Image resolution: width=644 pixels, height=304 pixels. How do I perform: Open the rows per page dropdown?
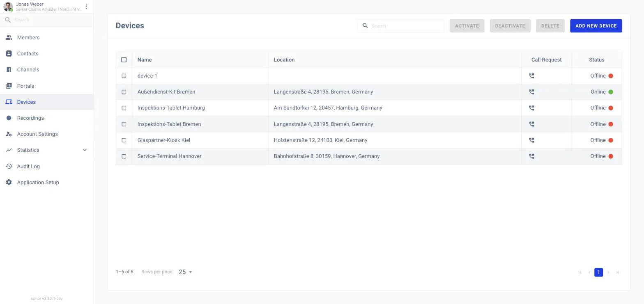point(186,272)
